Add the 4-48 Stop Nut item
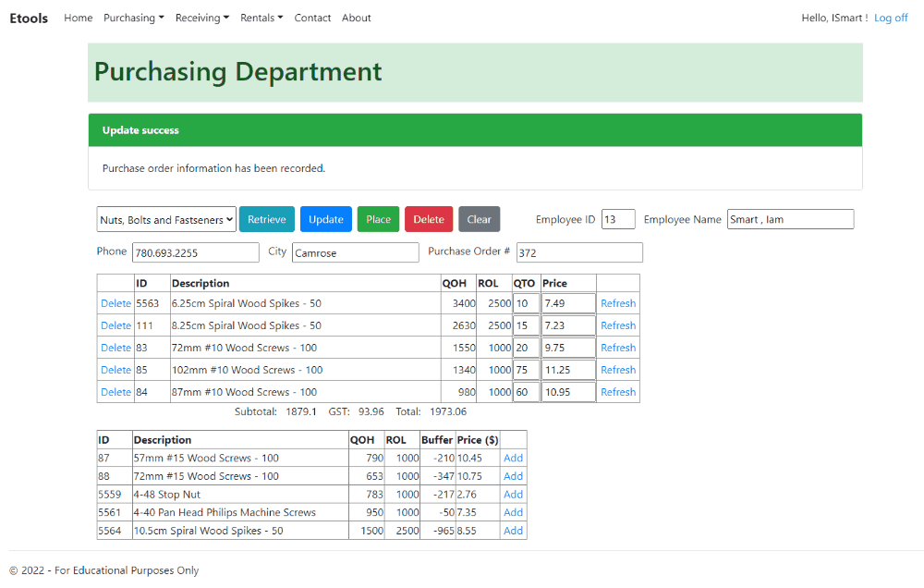Screen dimensions: 924x588 click(x=512, y=494)
